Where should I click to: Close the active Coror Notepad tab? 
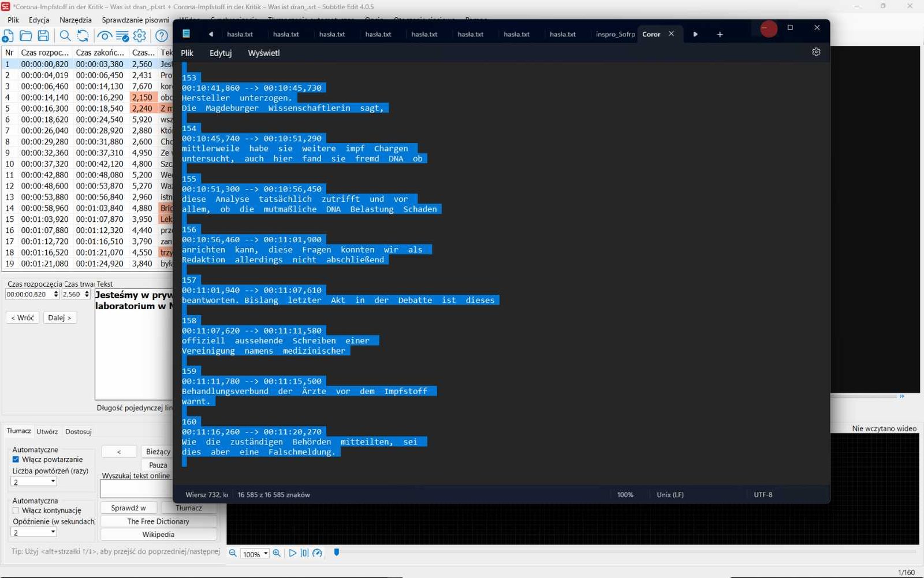(671, 34)
